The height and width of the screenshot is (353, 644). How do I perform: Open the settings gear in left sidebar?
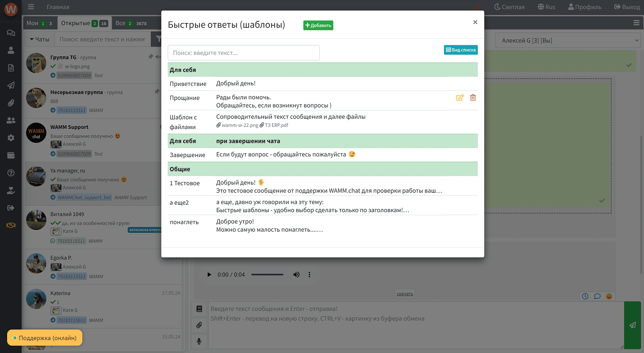(x=11, y=138)
